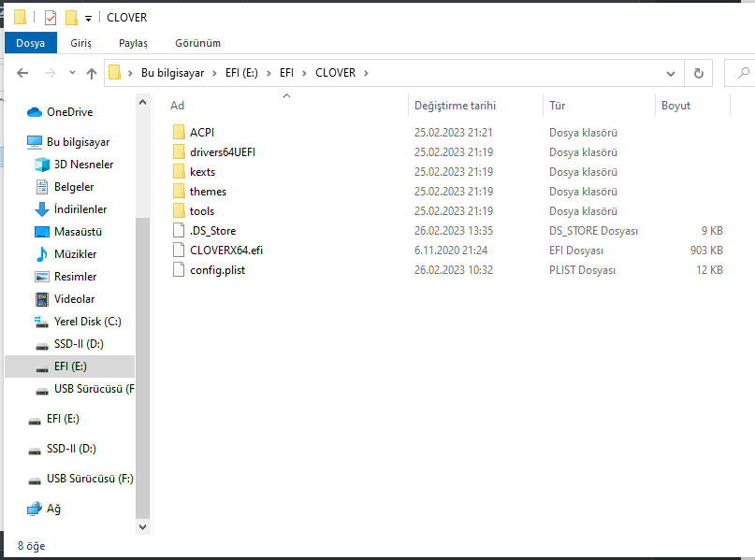Select the config.plist file icon
The width and height of the screenshot is (755, 560).
pyautogui.click(x=180, y=270)
